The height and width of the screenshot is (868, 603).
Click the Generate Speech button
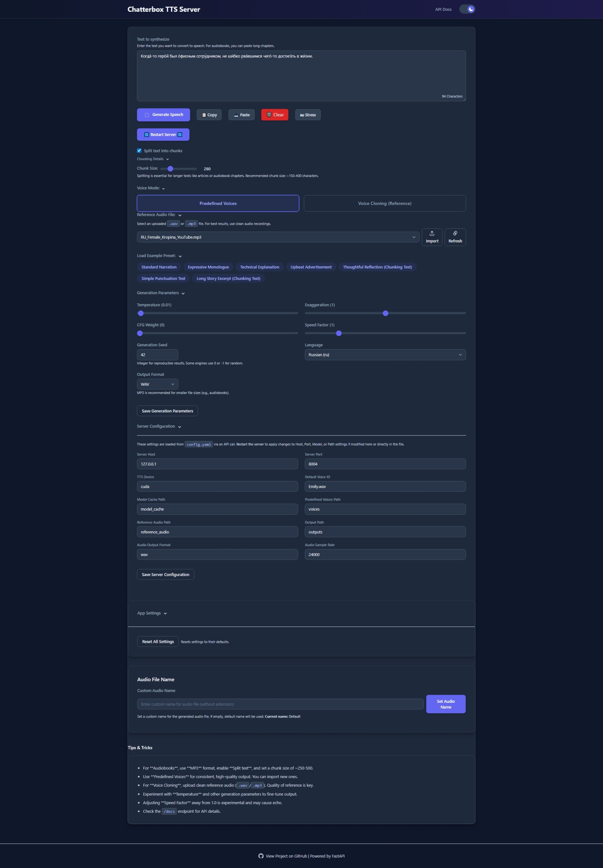tap(163, 115)
